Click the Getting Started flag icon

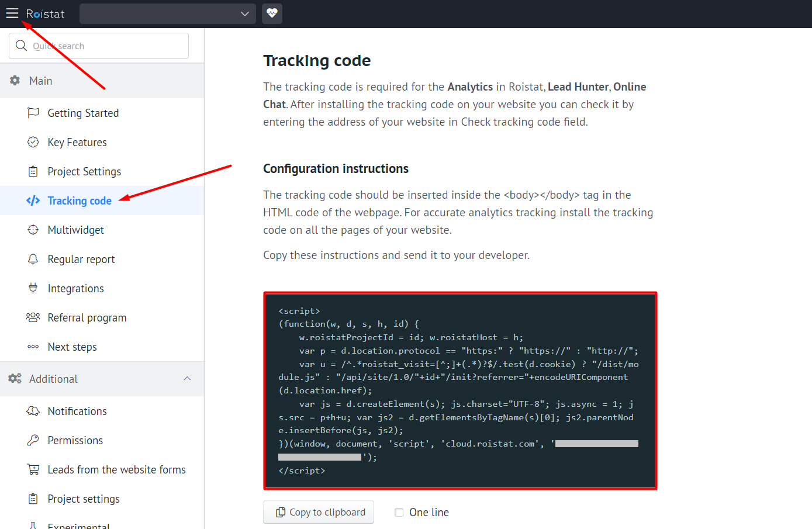click(33, 113)
